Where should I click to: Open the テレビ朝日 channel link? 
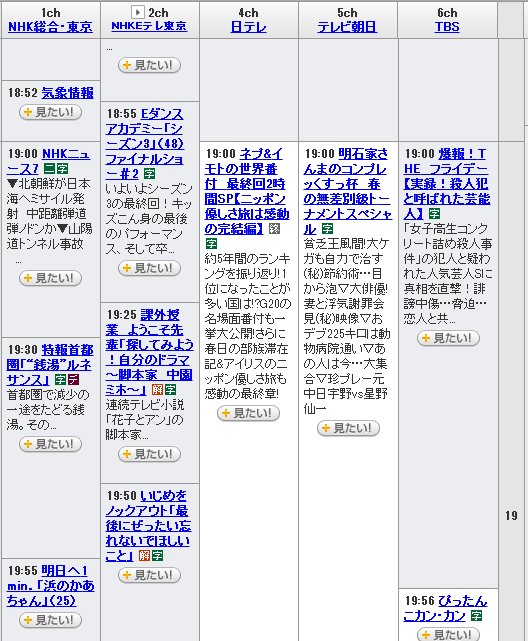(x=347, y=27)
